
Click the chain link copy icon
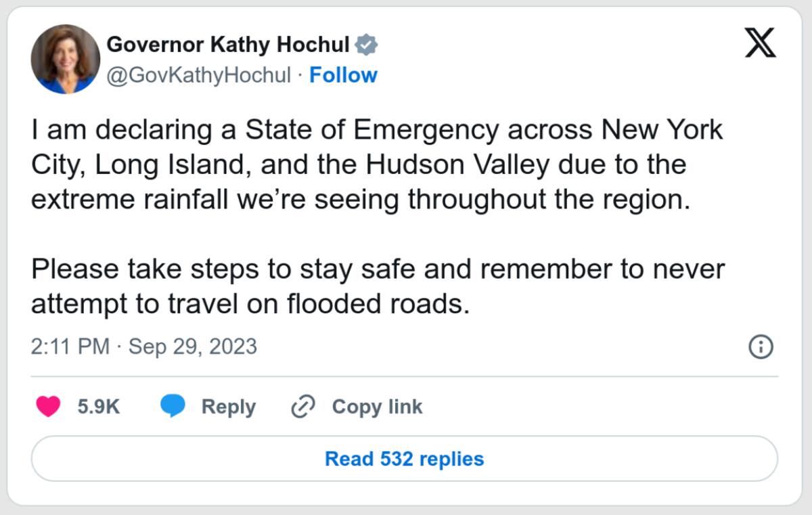pos(302,407)
